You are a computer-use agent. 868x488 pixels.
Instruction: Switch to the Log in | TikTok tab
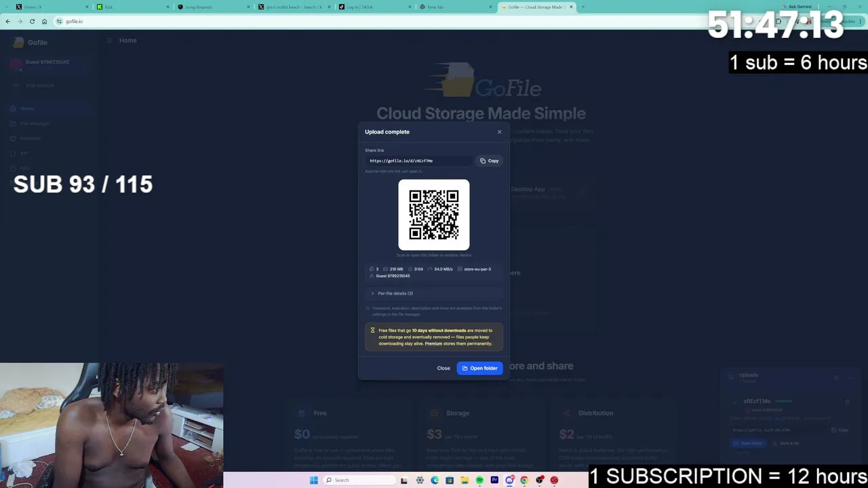tap(374, 7)
